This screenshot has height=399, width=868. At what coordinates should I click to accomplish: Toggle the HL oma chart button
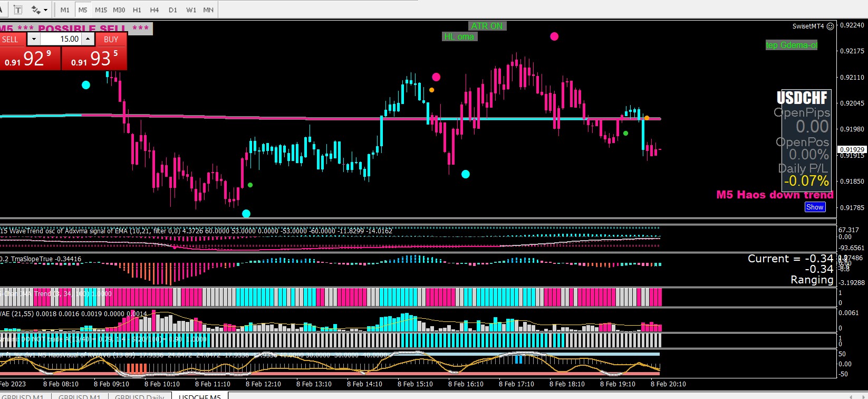[x=459, y=36]
